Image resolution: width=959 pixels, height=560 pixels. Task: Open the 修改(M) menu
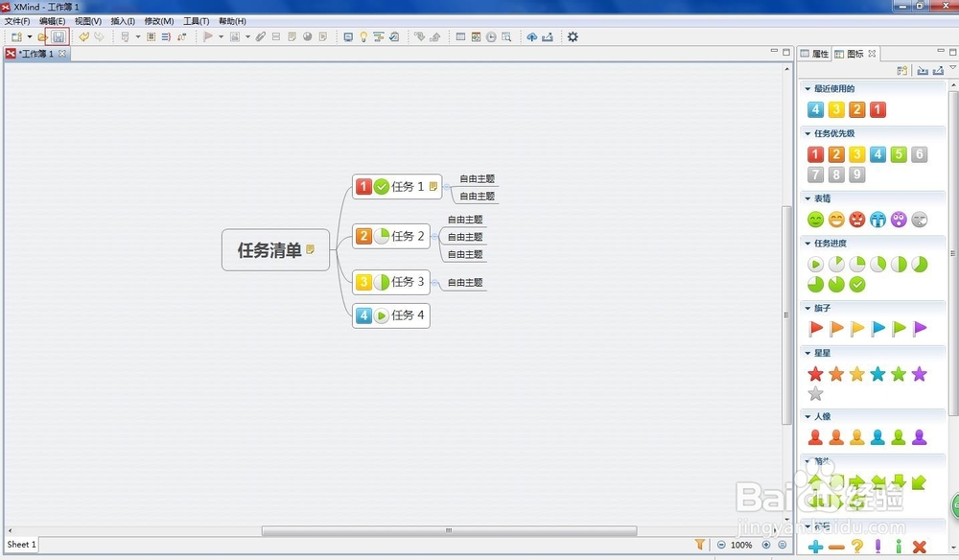pyautogui.click(x=159, y=21)
